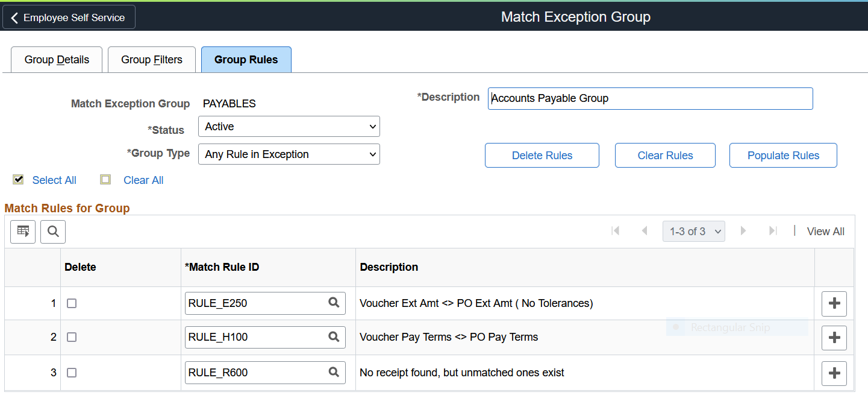868x398 pixels.
Task: Add a row after RULE_E250
Action: coord(834,304)
